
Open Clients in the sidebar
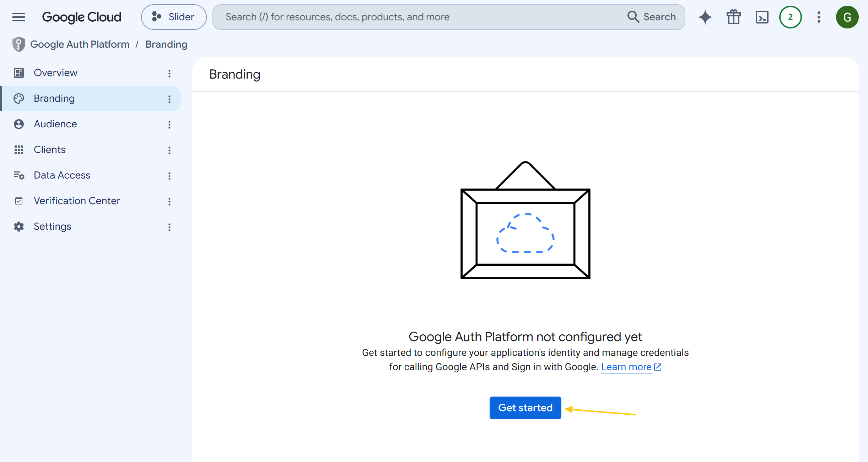pos(91,150)
